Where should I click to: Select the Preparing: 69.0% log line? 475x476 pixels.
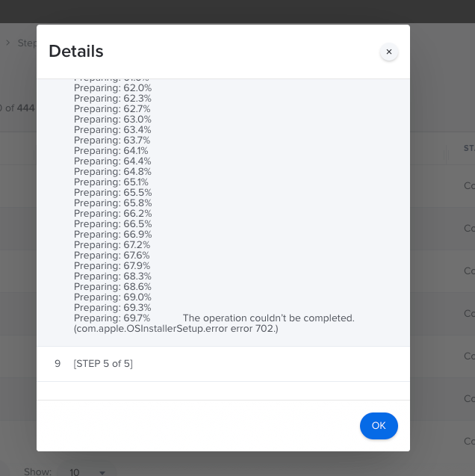(112, 297)
